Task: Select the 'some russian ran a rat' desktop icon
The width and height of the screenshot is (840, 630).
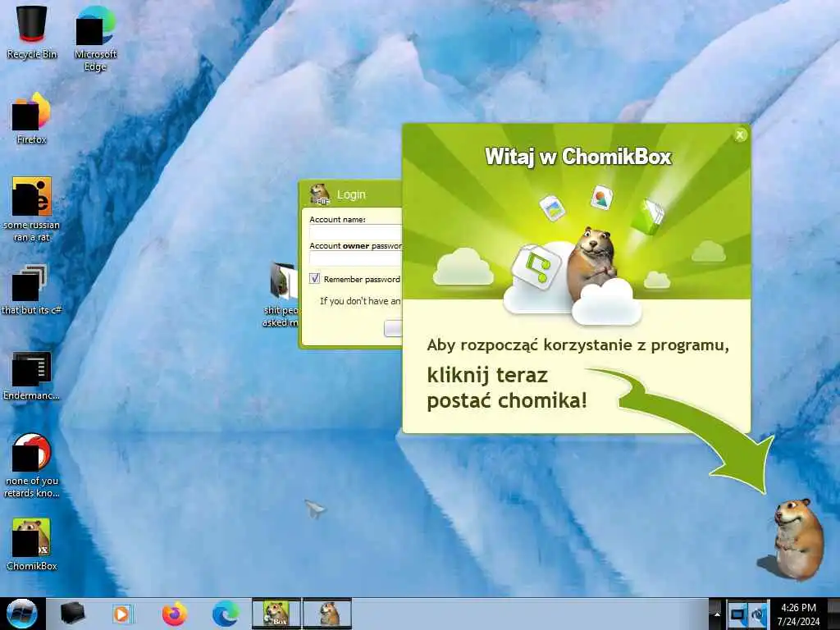Action: point(32,209)
